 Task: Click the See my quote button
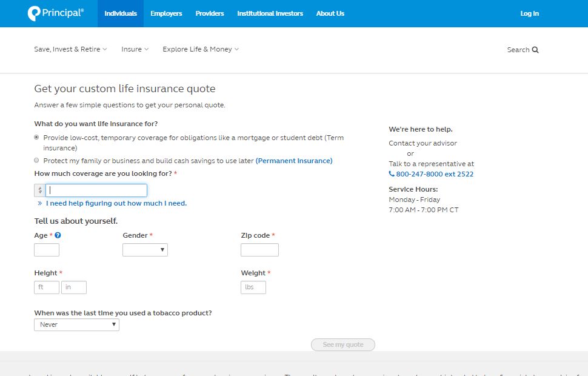[343, 344]
